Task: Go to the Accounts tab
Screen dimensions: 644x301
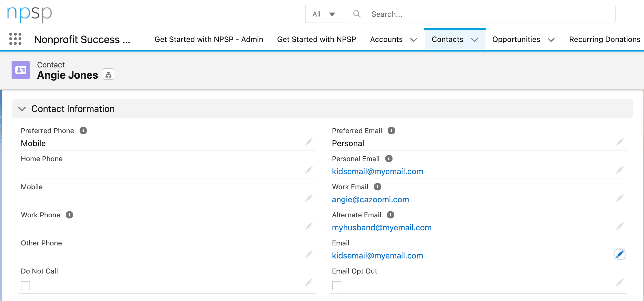Action: [x=386, y=39]
